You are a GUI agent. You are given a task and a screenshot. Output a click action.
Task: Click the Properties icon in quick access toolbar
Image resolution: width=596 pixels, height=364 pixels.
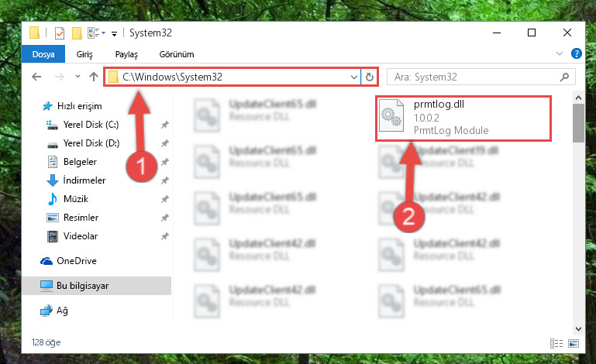tap(60, 33)
